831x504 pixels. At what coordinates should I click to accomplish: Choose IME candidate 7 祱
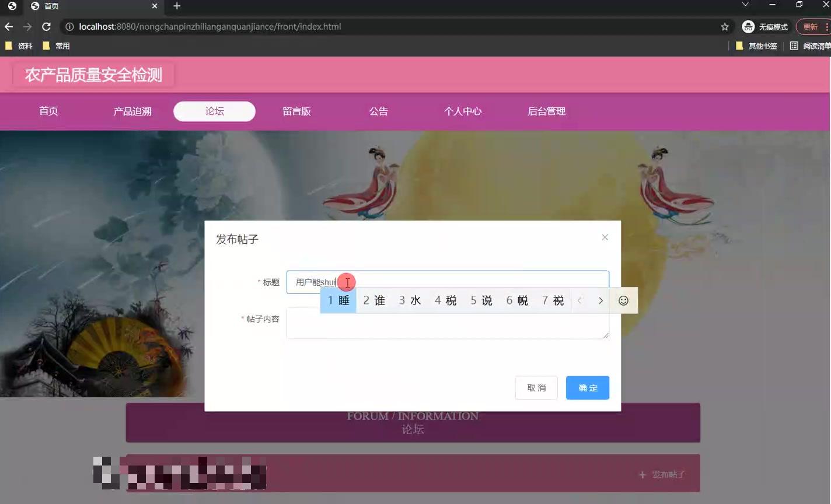553,300
